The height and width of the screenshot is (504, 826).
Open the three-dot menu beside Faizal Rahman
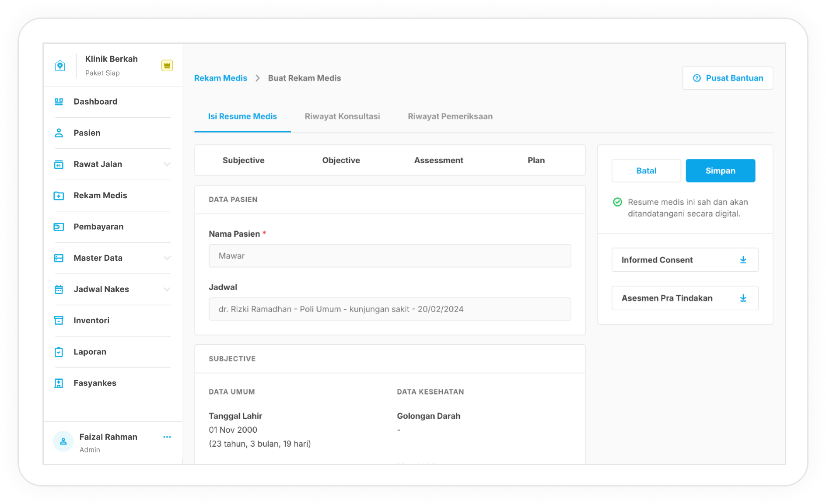(167, 437)
